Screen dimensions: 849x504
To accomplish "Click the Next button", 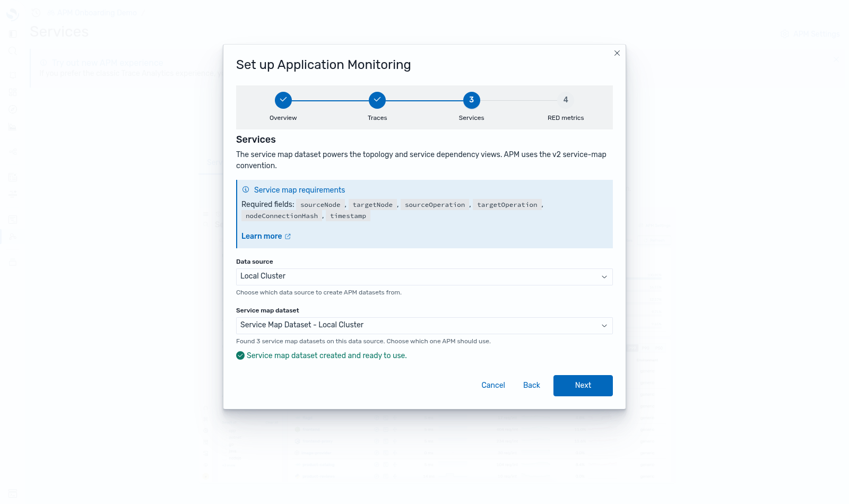I will pyautogui.click(x=583, y=386).
